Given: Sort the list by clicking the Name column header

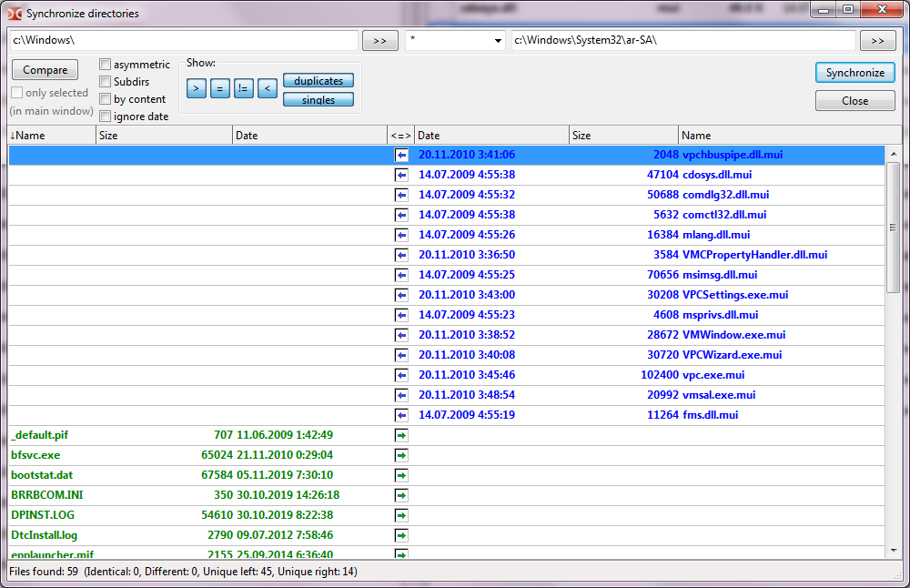Looking at the screenshot, I should 27,134.
